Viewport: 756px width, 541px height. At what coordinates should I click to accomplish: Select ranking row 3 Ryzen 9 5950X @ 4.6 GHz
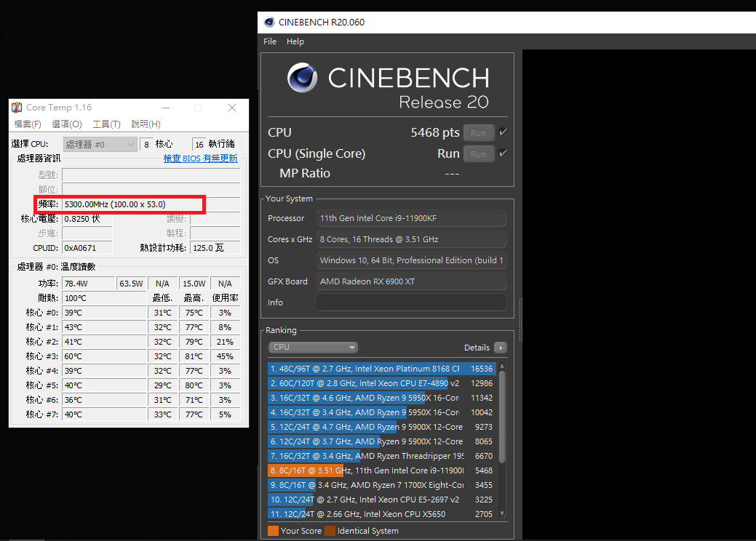[382, 398]
